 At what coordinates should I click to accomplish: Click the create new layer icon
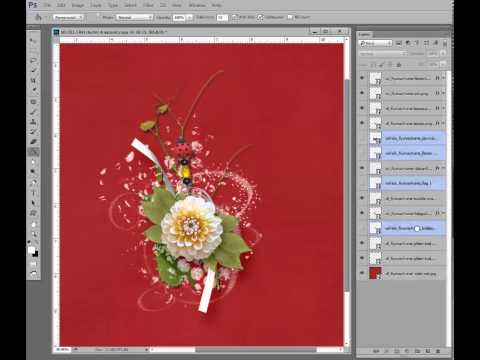428,351
